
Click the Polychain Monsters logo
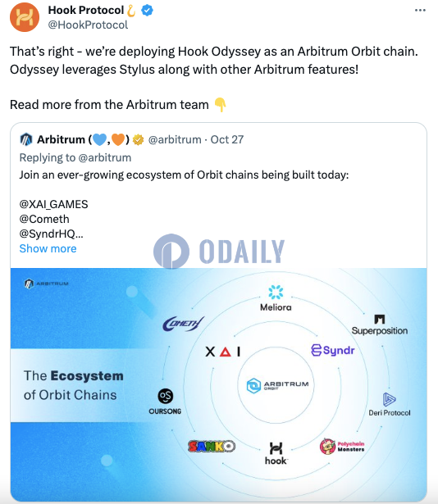(x=342, y=447)
